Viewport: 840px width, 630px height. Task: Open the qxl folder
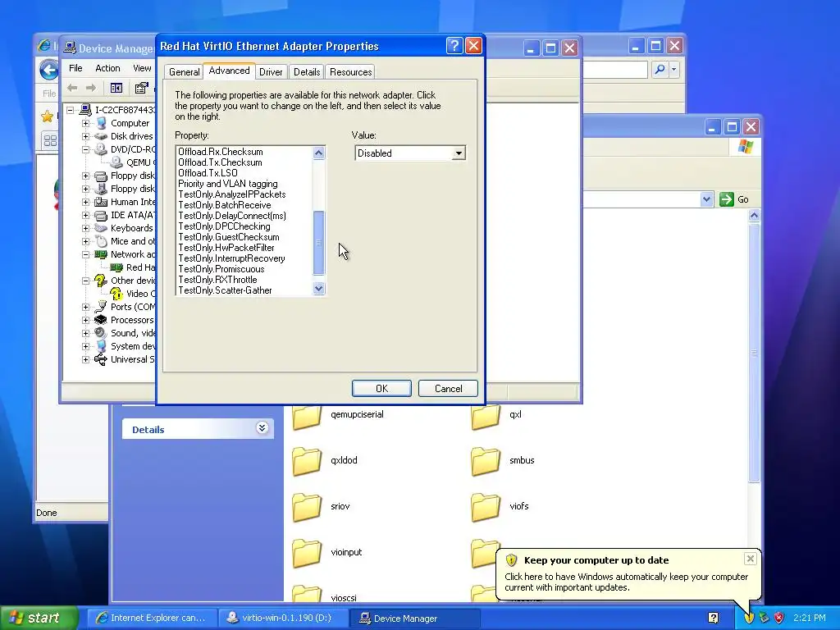click(x=486, y=416)
